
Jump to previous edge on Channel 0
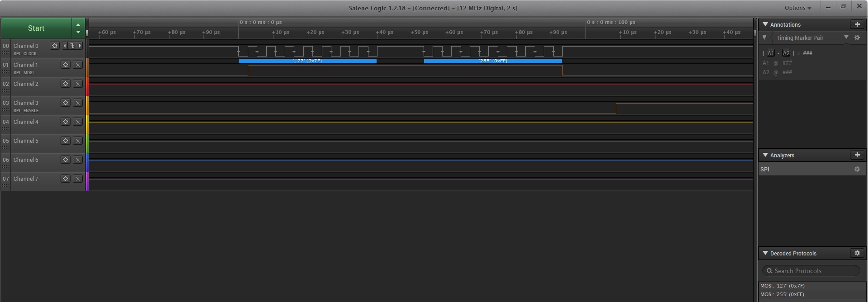[x=65, y=46]
